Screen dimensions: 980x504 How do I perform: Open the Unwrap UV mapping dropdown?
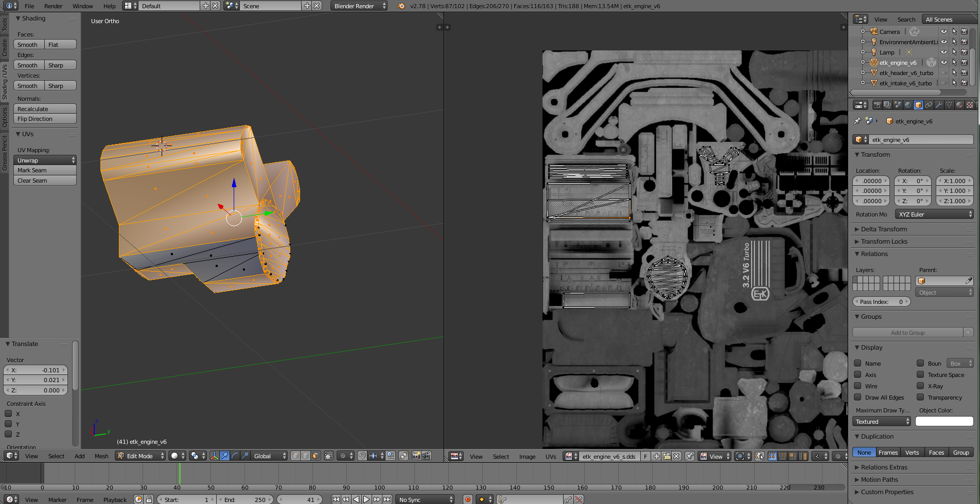tap(45, 160)
